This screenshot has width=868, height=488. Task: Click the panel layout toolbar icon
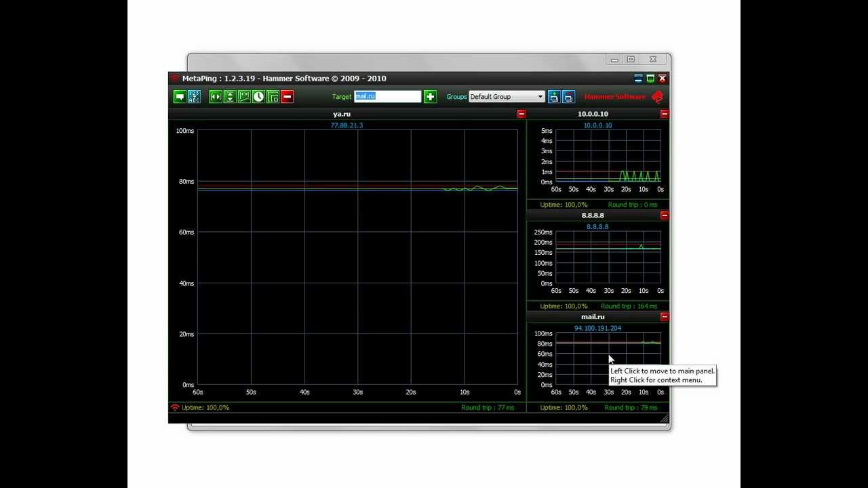pyautogui.click(x=273, y=97)
